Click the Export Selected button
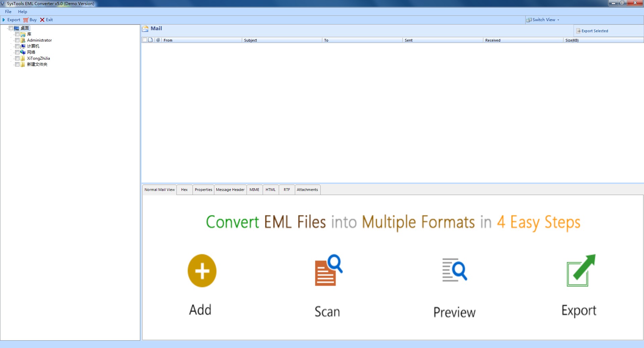The height and width of the screenshot is (348, 644). pyautogui.click(x=592, y=31)
